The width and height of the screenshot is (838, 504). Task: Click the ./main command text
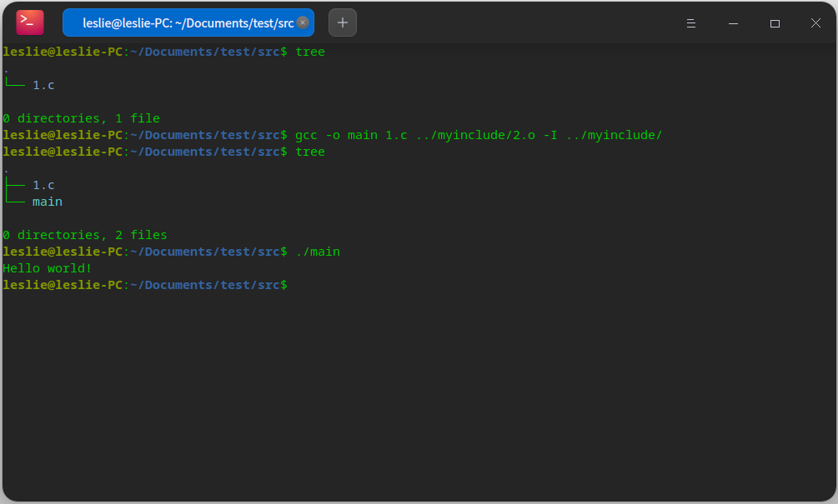[x=318, y=252]
